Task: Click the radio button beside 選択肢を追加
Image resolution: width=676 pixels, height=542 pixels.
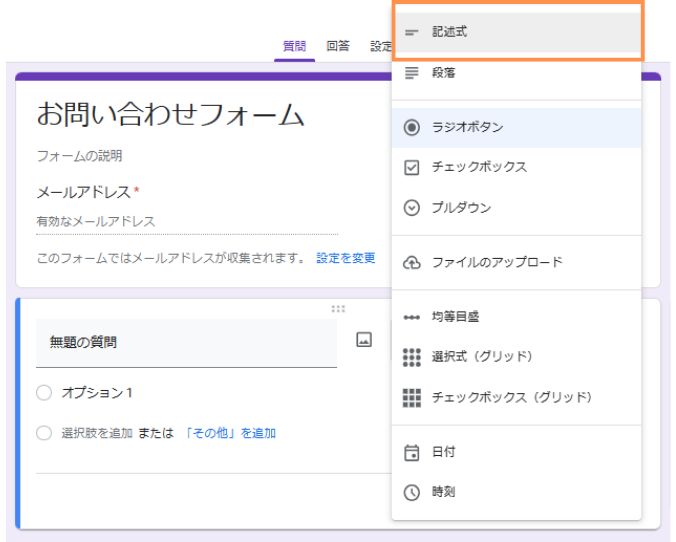Action: click(44, 433)
